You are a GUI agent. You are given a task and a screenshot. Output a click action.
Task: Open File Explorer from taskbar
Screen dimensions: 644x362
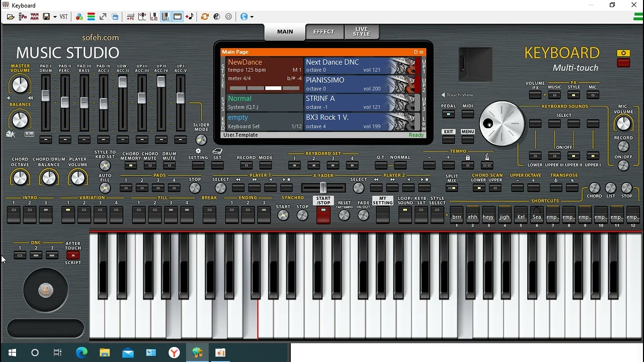point(105,352)
